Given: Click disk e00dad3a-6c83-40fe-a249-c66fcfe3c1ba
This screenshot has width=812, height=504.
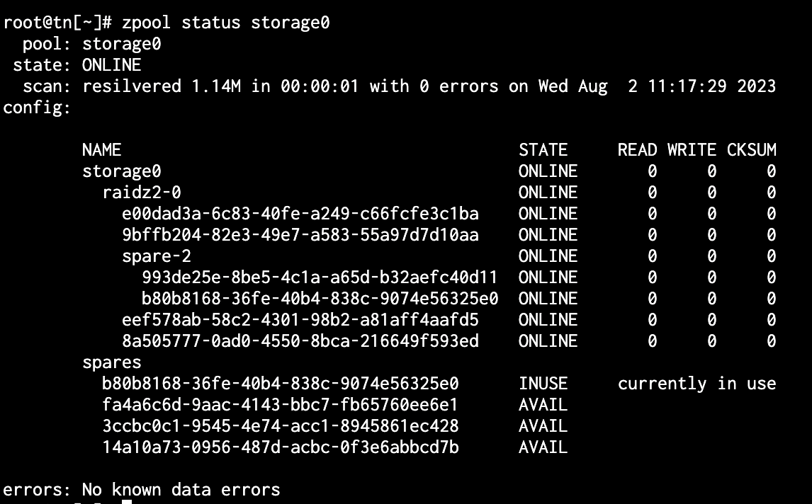Looking at the screenshot, I should click(x=300, y=214).
